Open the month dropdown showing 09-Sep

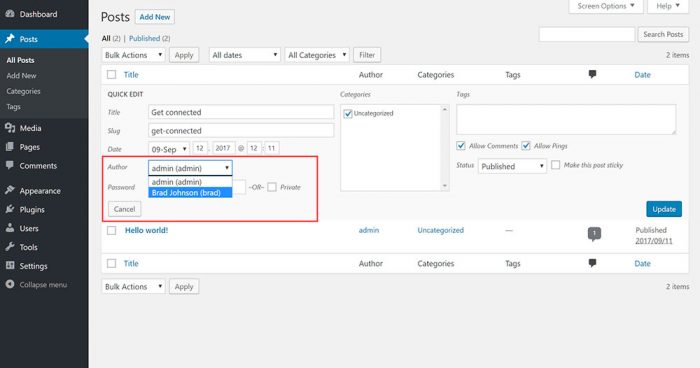(169, 149)
